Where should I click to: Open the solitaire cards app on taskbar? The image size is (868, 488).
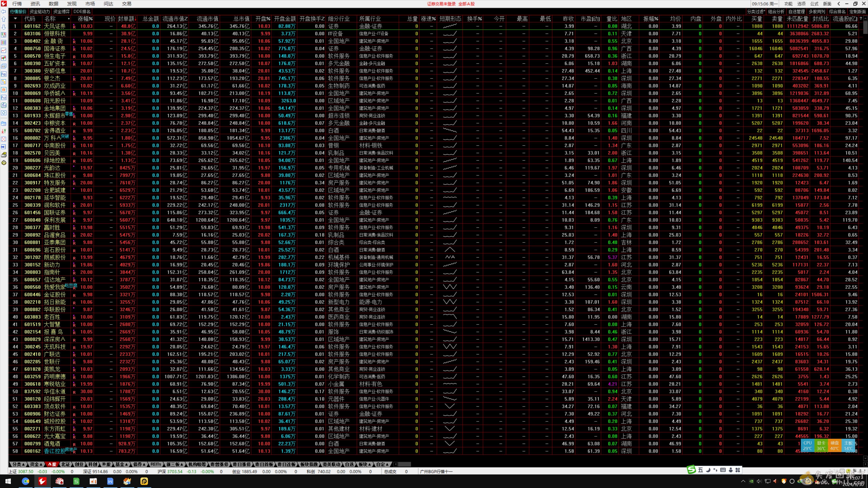pyautogui.click(x=60, y=481)
